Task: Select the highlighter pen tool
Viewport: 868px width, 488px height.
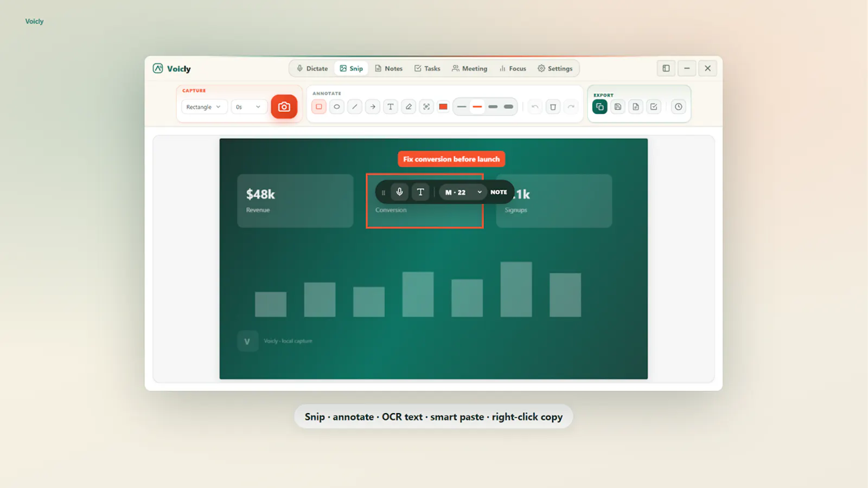Action: [x=409, y=107]
